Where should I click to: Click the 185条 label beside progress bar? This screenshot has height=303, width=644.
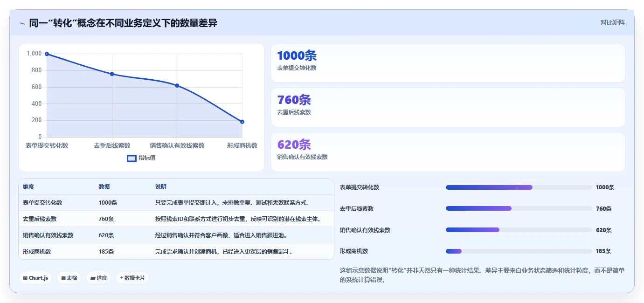(x=603, y=251)
